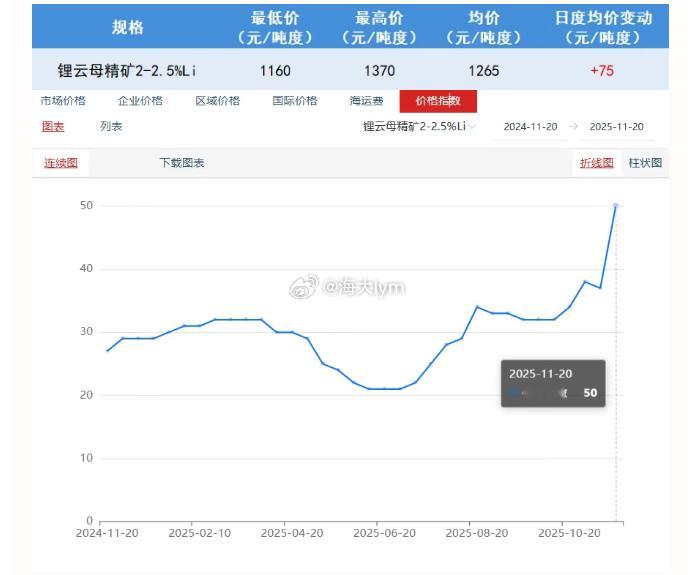Select the red 价格指数 tab

tap(438, 101)
